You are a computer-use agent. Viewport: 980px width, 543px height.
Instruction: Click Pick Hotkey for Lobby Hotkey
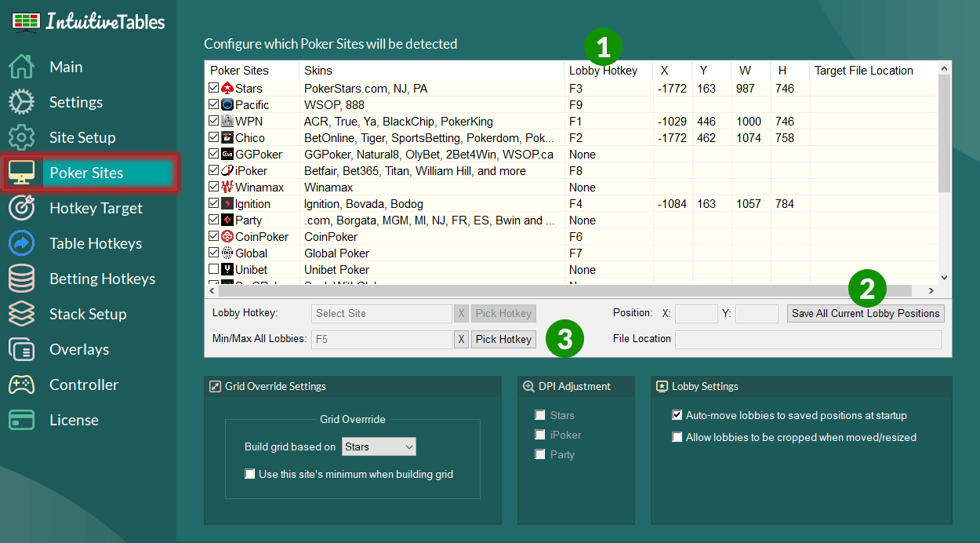tap(503, 313)
